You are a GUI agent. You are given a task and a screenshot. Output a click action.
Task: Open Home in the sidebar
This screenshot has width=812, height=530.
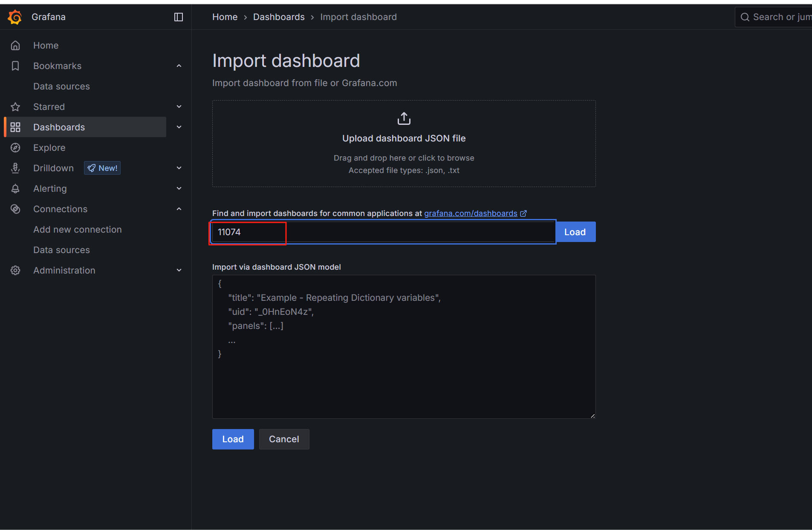46,45
